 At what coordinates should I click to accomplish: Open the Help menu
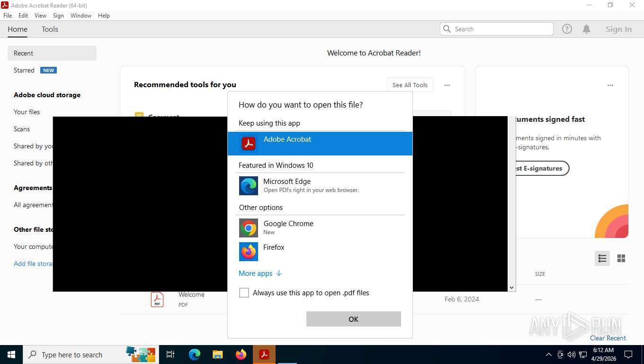[104, 16]
